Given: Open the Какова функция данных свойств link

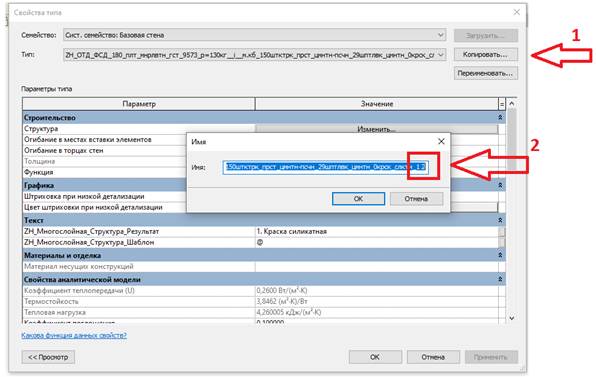Looking at the screenshot, I should (x=74, y=336).
